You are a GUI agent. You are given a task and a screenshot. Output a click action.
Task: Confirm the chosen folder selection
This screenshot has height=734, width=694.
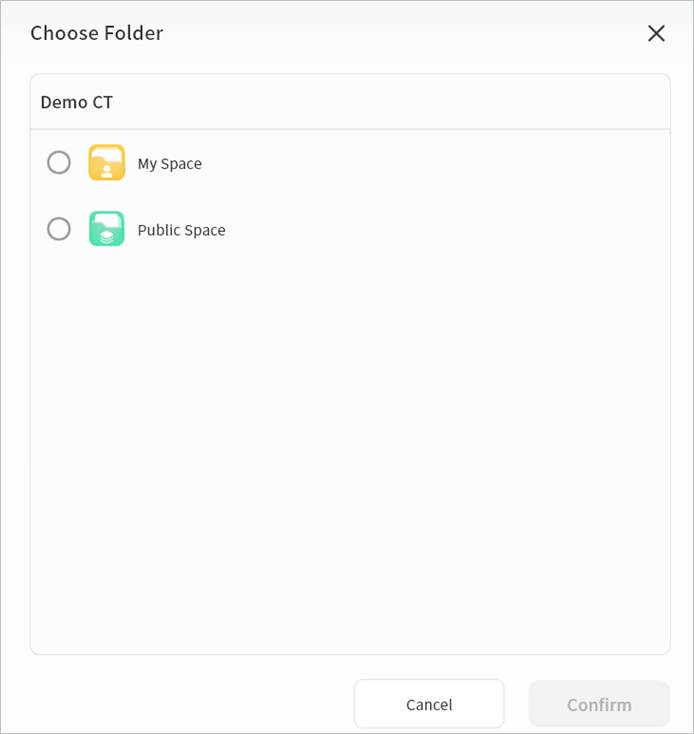[x=599, y=704]
